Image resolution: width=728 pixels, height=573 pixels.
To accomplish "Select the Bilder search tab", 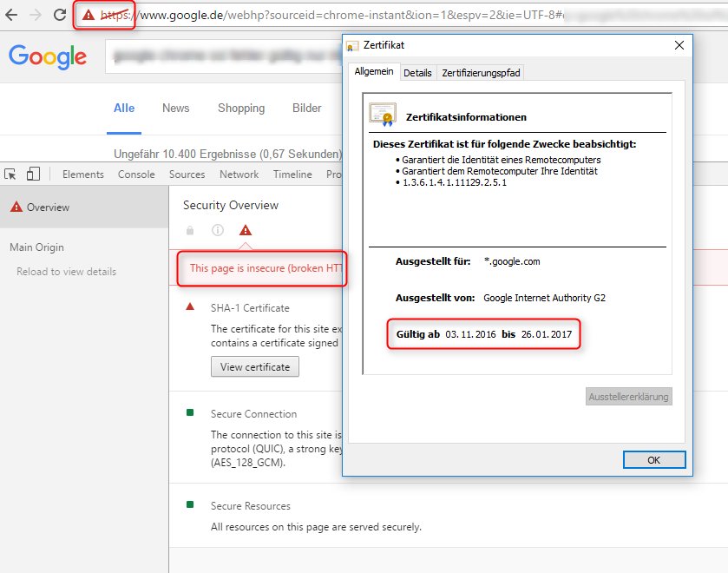I will 306,109.
